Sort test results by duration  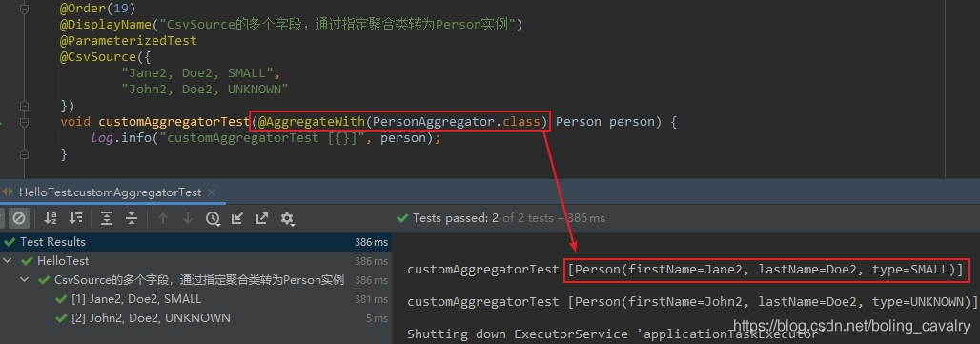pyautogui.click(x=75, y=218)
